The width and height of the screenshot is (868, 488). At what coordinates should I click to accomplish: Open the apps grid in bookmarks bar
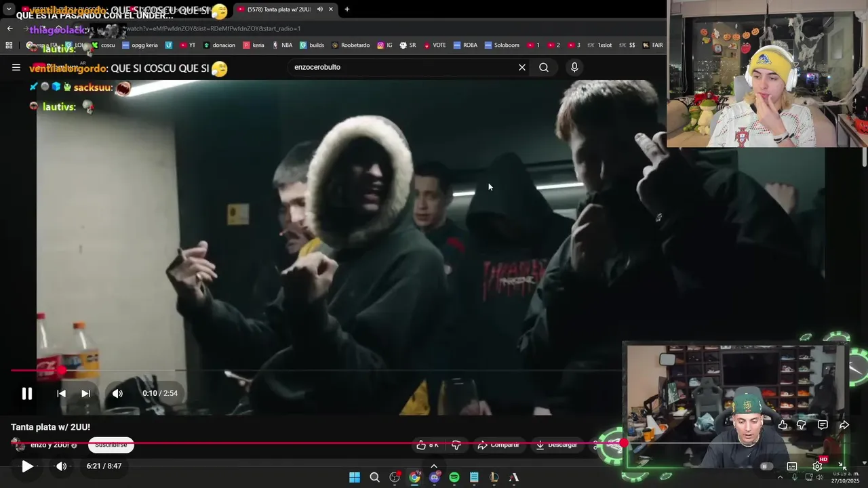(9, 45)
